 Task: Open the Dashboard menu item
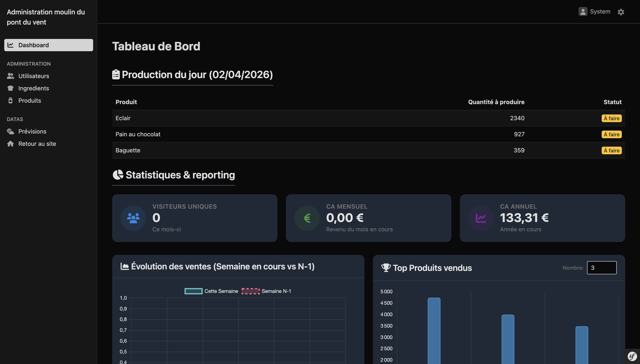point(48,45)
